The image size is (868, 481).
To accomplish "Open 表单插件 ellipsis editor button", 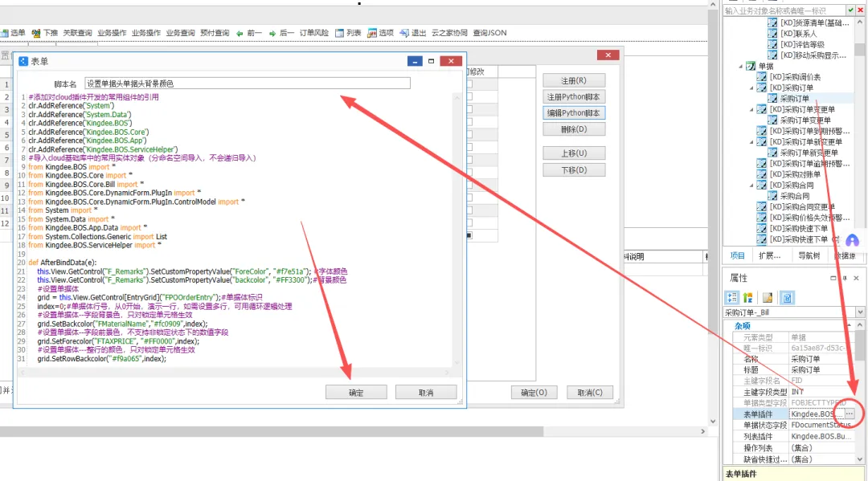I will point(850,414).
